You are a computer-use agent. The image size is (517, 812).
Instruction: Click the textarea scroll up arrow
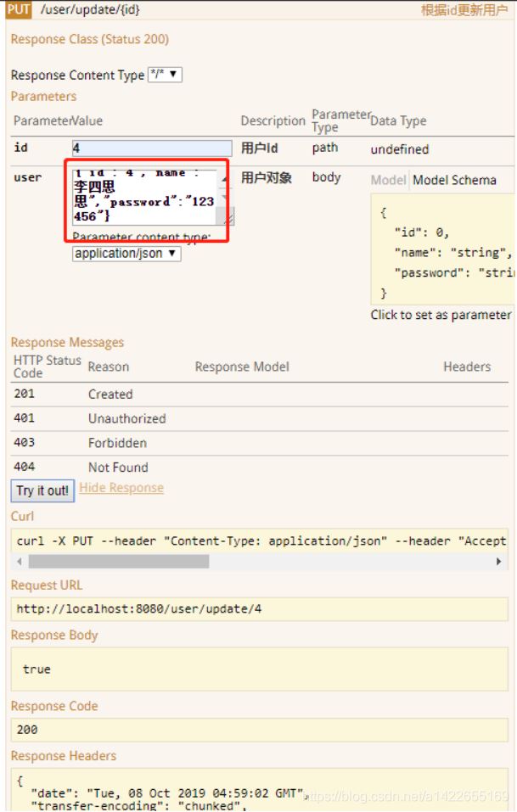pos(224,179)
